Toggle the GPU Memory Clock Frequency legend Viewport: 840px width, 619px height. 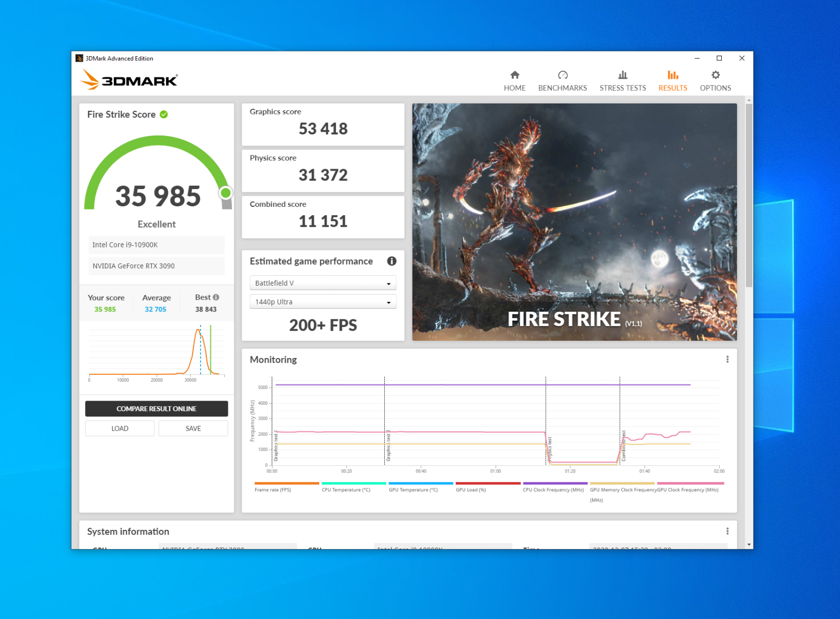pos(622,492)
